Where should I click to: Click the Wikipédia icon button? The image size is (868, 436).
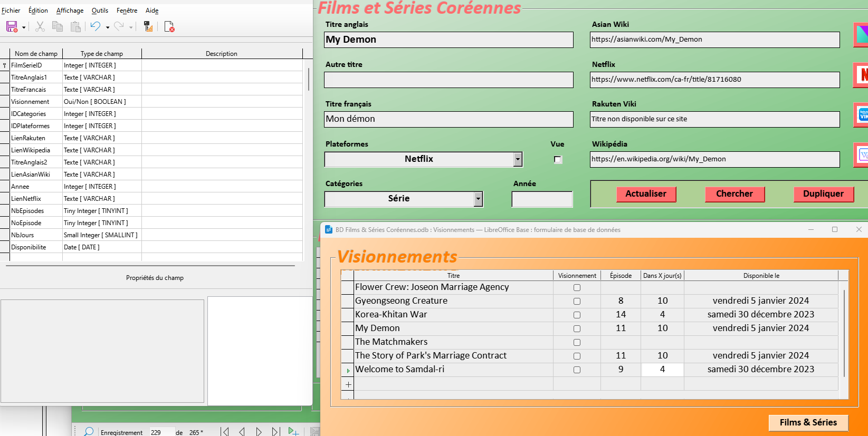click(861, 155)
